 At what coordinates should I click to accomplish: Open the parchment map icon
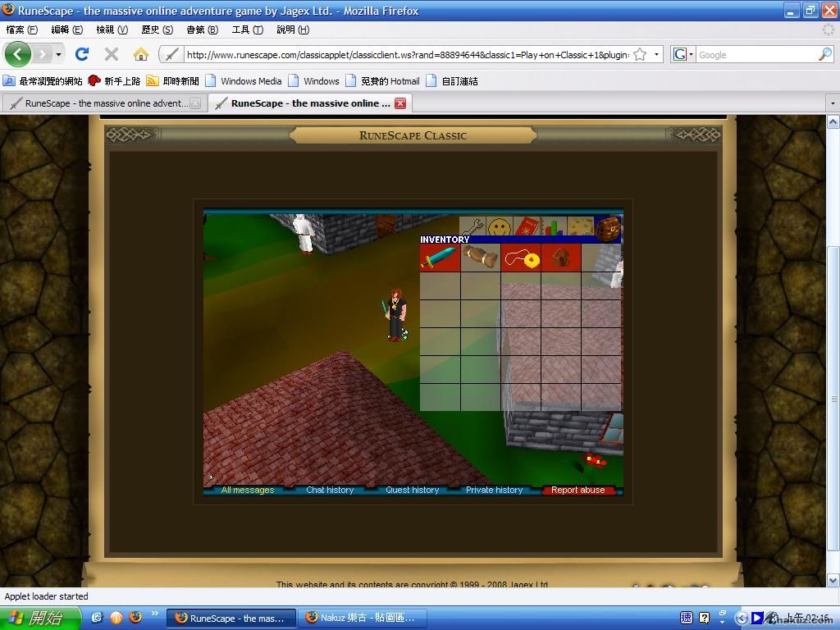[581, 226]
